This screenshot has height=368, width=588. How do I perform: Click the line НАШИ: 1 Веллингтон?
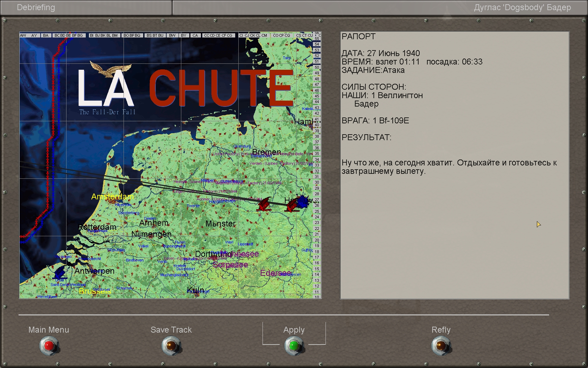pos(382,95)
